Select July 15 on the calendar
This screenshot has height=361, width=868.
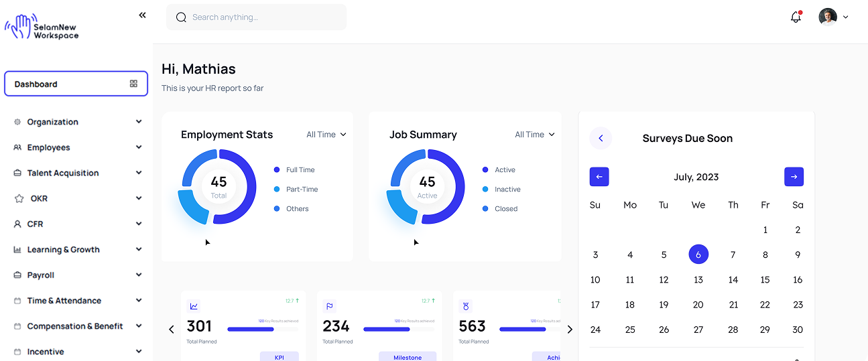[765, 280]
